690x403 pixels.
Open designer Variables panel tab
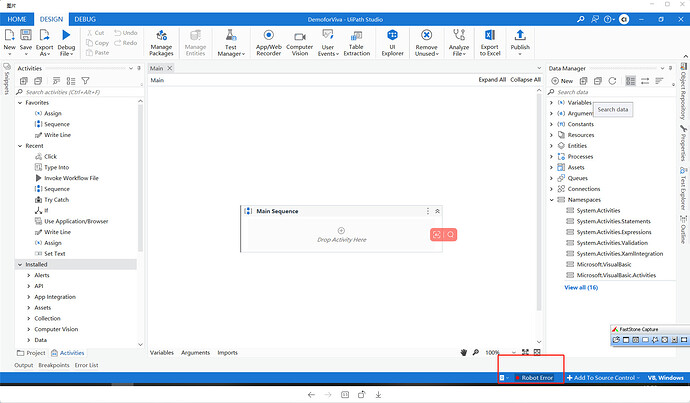tap(161, 352)
